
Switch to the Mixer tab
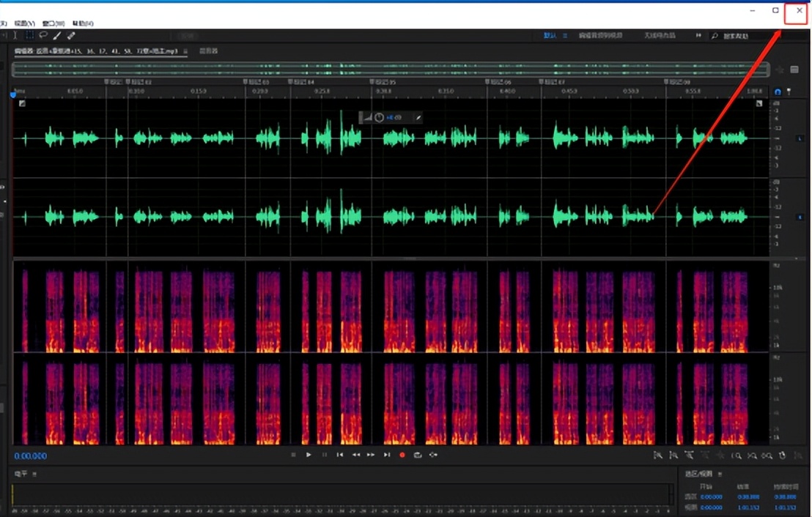point(209,51)
